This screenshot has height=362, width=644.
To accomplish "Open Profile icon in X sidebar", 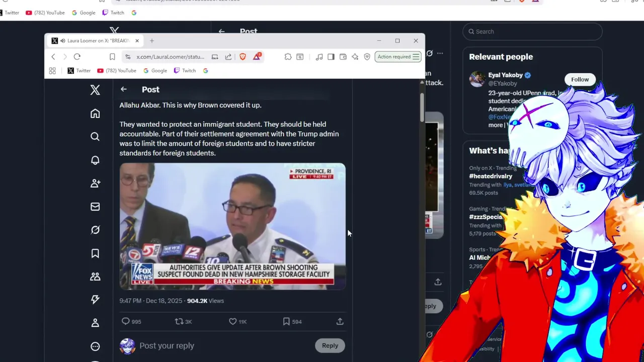I will [x=95, y=323].
